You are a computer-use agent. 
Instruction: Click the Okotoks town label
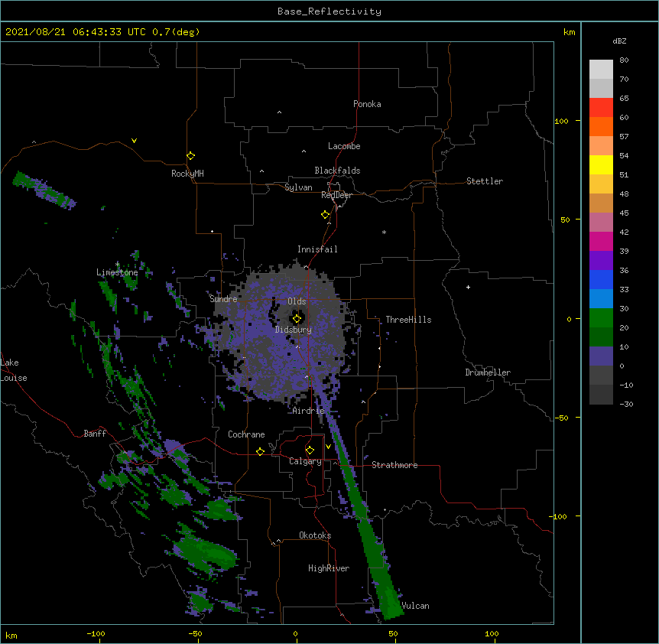click(315, 535)
